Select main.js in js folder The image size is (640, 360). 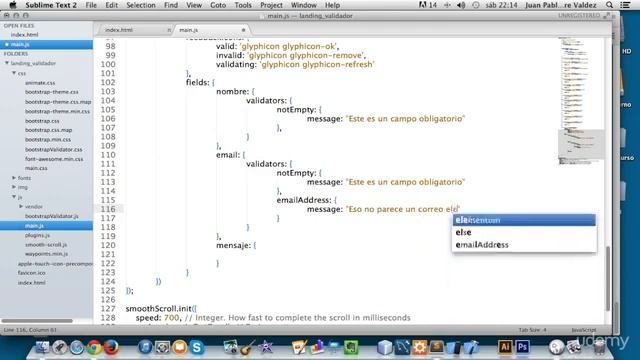pos(34,226)
